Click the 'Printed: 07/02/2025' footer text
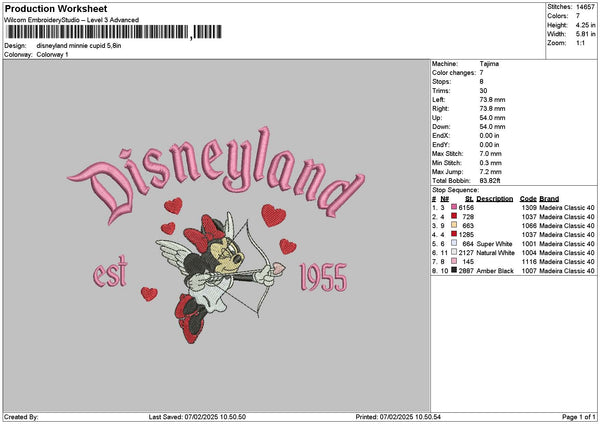 click(x=398, y=417)
